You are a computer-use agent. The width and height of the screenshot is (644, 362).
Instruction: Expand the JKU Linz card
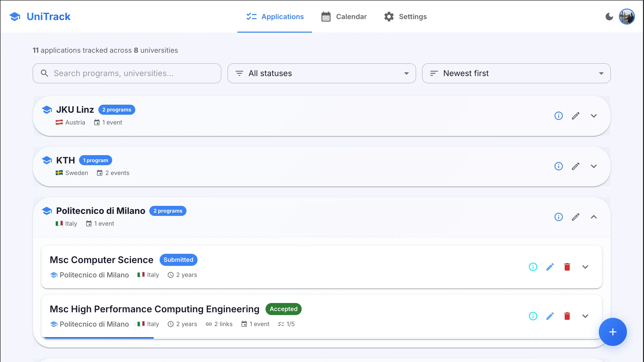pos(594,116)
